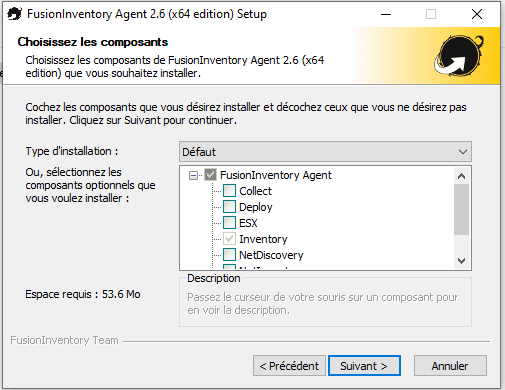
Task: Click the component list scroll-down arrow
Action: [x=461, y=260]
